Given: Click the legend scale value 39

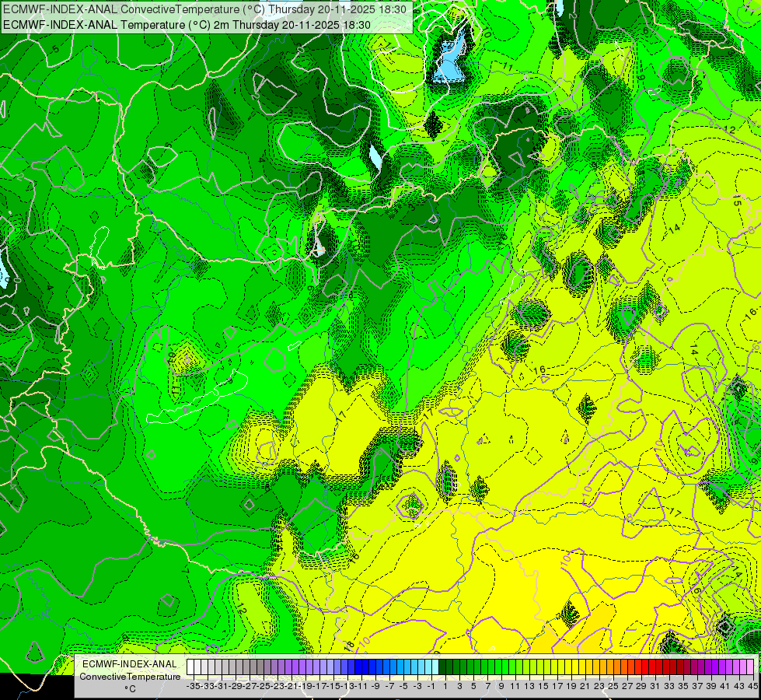Looking at the screenshot, I should pos(711,687).
